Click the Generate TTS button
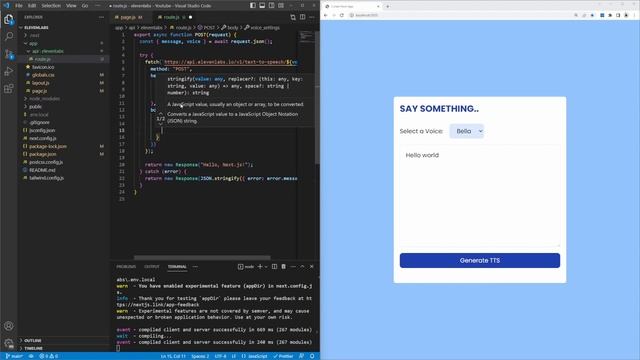The height and width of the screenshot is (360, 640). [480, 260]
